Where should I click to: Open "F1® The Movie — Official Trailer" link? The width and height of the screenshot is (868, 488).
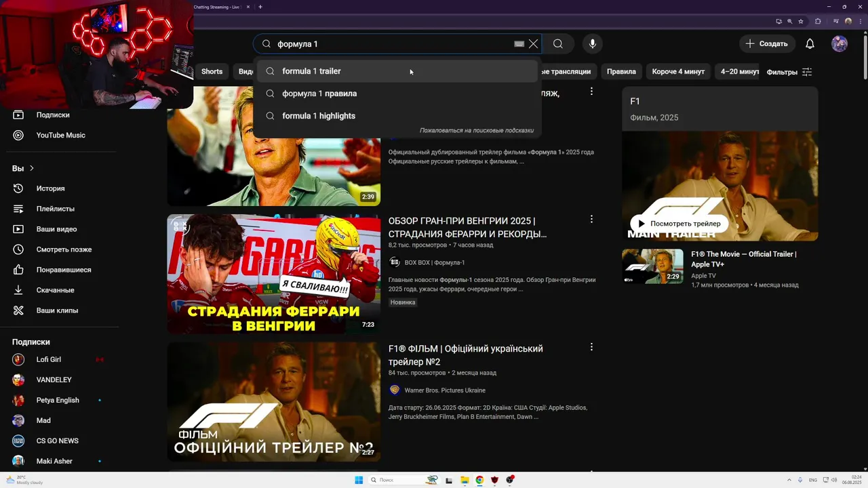point(744,259)
